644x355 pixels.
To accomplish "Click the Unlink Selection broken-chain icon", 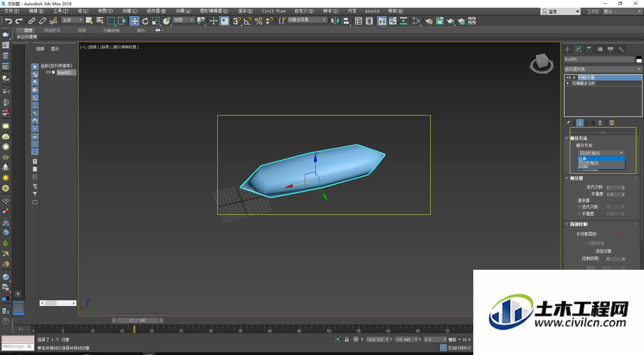I will pyautogui.click(x=43, y=21).
